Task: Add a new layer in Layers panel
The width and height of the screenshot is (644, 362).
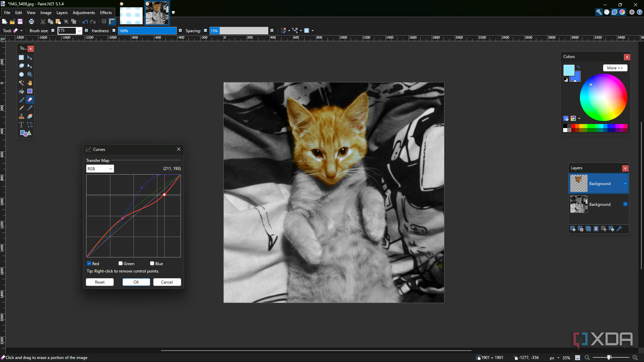Action: (x=573, y=229)
